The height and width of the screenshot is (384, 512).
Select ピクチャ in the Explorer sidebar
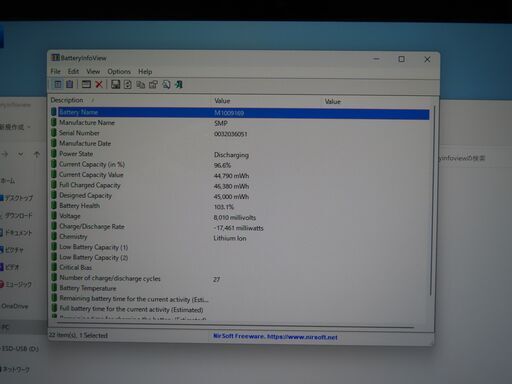[x=13, y=250]
